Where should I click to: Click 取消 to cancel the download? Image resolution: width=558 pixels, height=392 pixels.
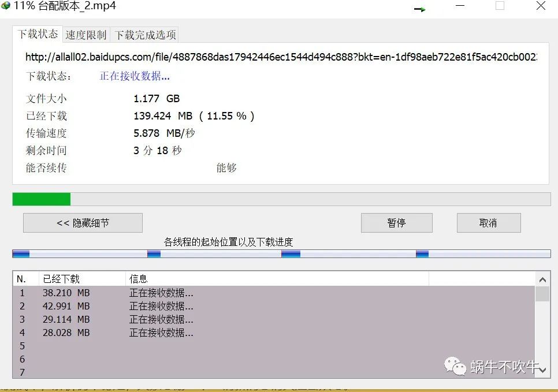pyautogui.click(x=488, y=223)
